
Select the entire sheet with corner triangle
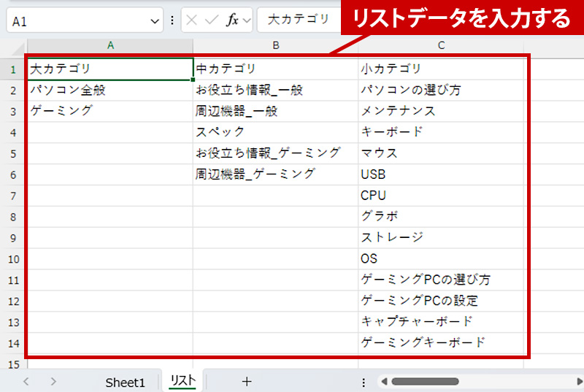(x=17, y=48)
